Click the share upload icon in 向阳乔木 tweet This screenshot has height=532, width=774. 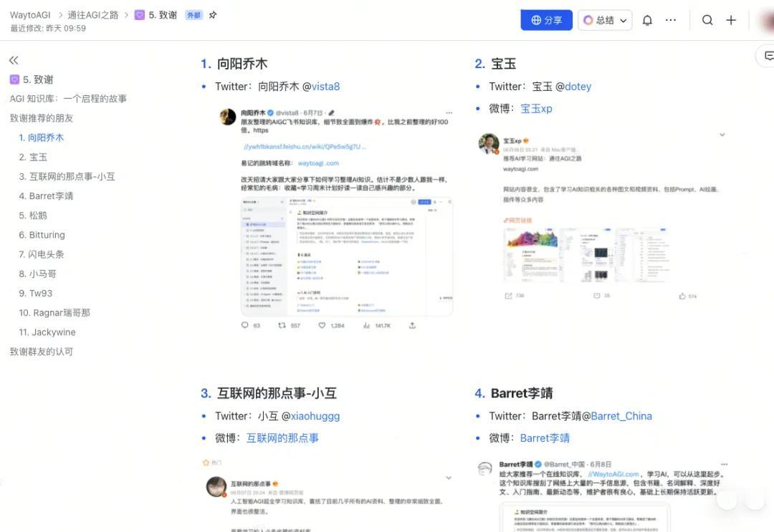pyautogui.click(x=412, y=325)
